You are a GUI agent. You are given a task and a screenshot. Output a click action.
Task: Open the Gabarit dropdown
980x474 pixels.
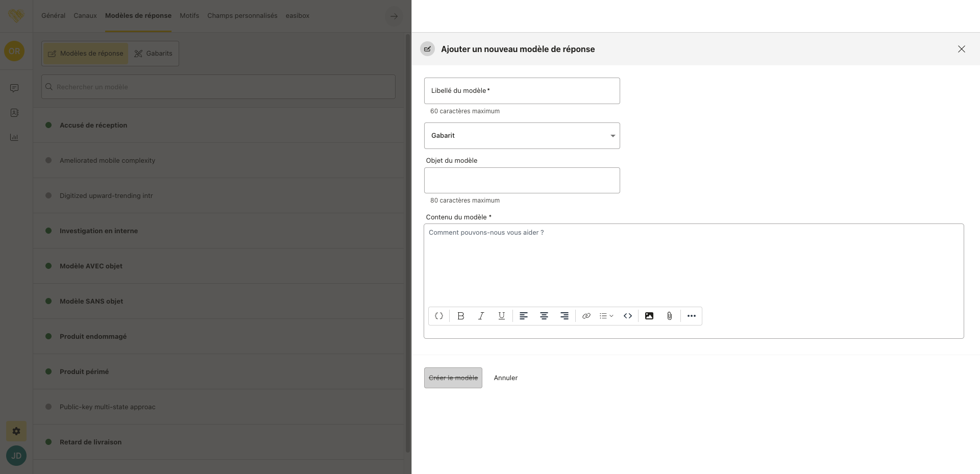(522, 136)
